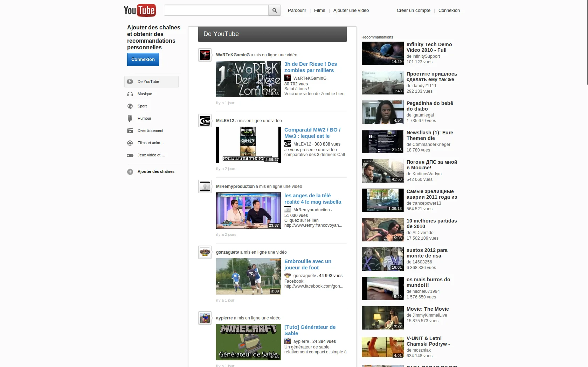Click the YouTube logo
The height and width of the screenshot is (367, 588).
[140, 10]
